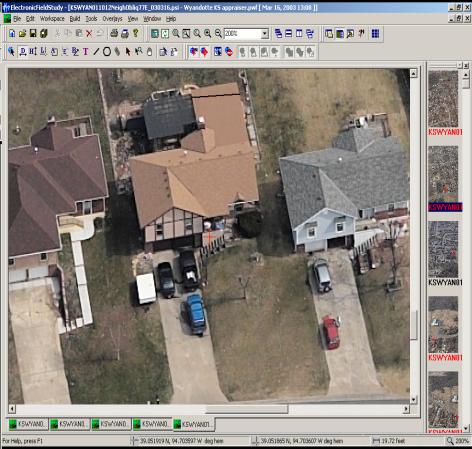This screenshot has width=472, height=449.
Task: Click the Save floppy disk icon
Action: [x=33, y=33]
